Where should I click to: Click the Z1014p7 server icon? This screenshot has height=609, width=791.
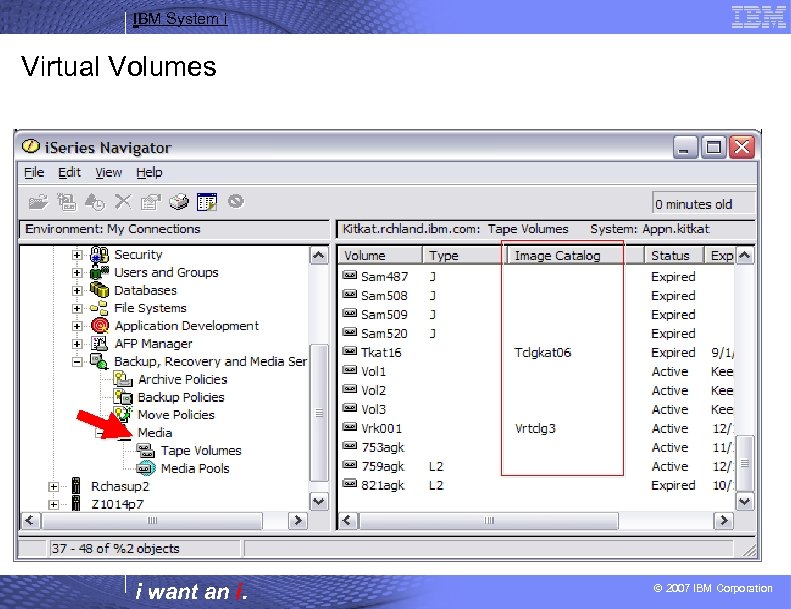pos(76,504)
